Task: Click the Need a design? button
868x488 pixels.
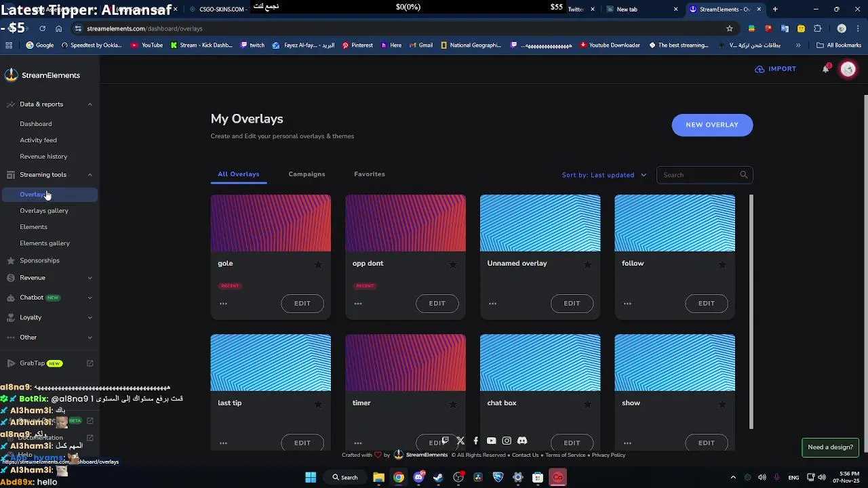Action: (x=830, y=447)
